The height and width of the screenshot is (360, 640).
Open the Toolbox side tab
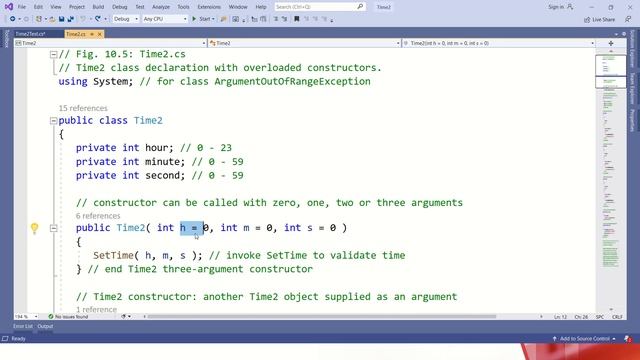[x=7, y=39]
